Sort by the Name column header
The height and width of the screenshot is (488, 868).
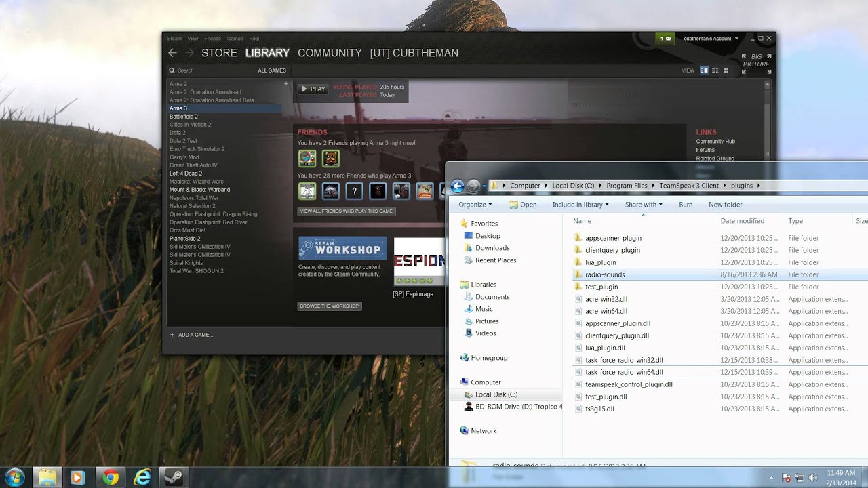tap(582, 221)
